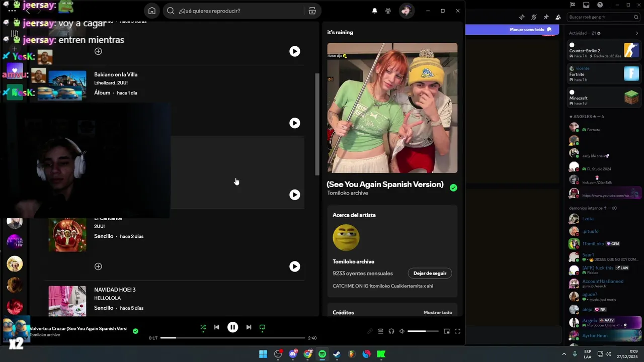Image resolution: width=644 pixels, height=362 pixels.
Task: Toggle the saved checkmark beside See You Again title
Action: (453, 188)
